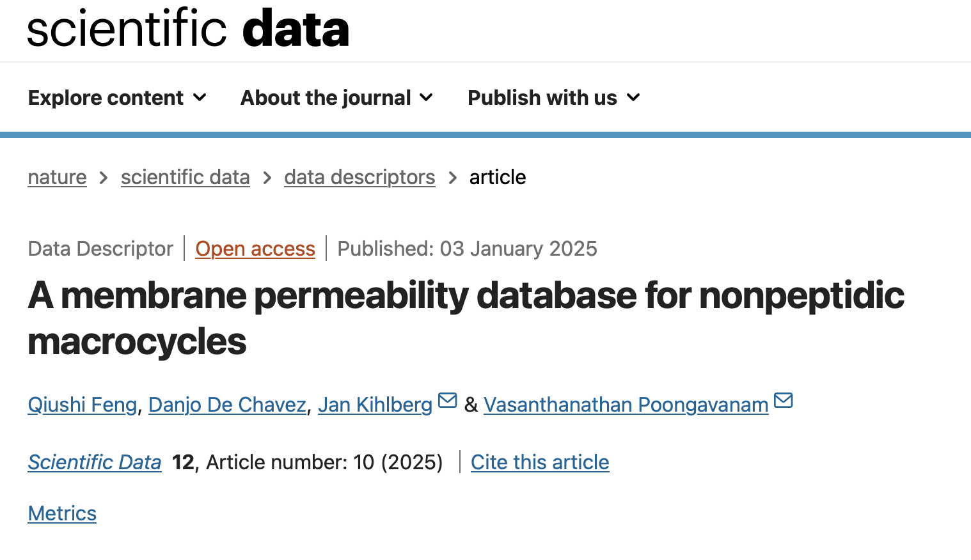Open the Explore content menu
Image resolution: width=971 pixels, height=560 pixels.
tap(106, 98)
